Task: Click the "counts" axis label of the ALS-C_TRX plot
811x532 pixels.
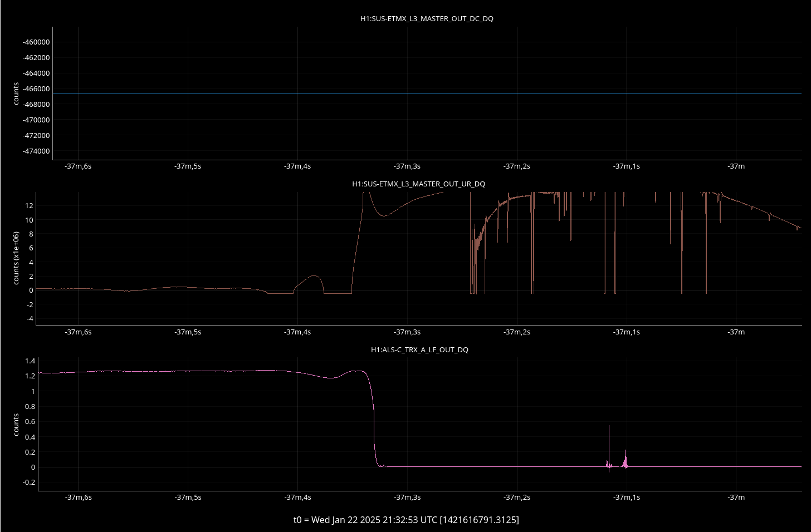Action: [16, 425]
